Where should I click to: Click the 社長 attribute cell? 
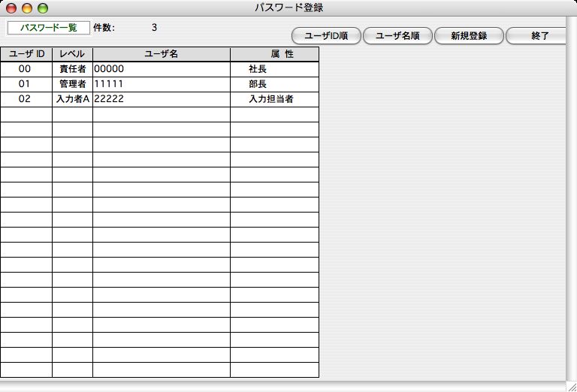tap(273, 69)
